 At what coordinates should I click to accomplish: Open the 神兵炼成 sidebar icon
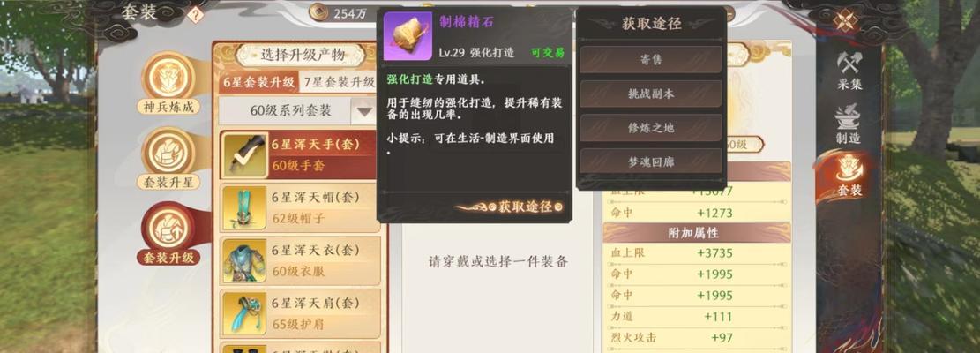click(168, 82)
